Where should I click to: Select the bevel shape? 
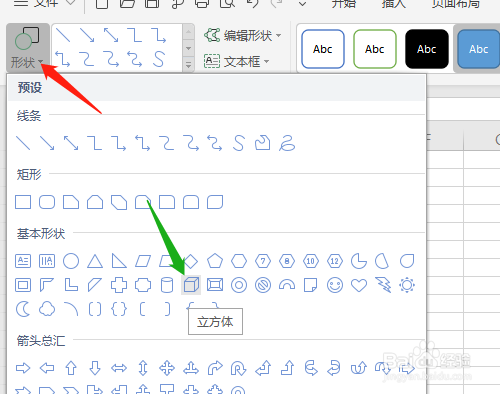[215, 285]
